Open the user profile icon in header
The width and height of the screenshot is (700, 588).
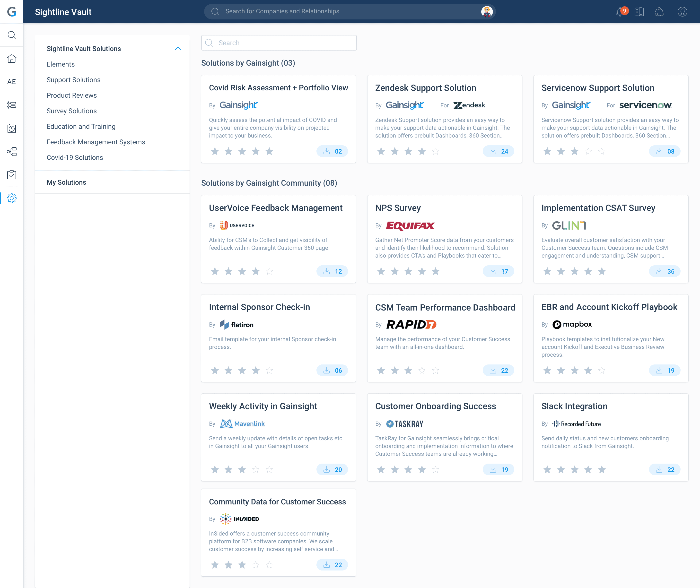click(682, 12)
